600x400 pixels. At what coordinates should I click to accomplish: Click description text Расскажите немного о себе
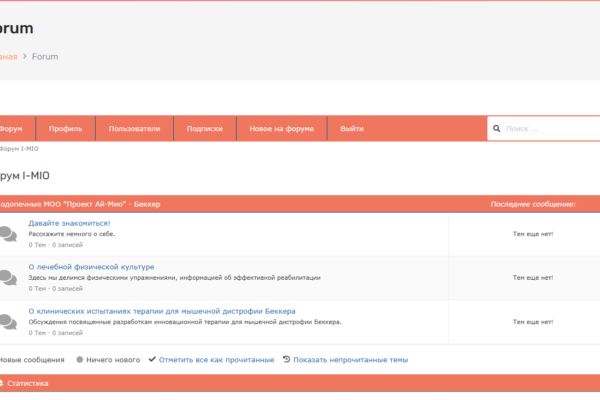pyautogui.click(x=72, y=234)
